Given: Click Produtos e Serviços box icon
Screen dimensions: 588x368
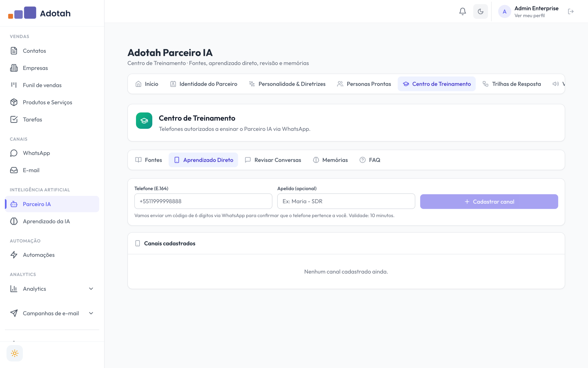Looking at the screenshot, I should click(14, 102).
